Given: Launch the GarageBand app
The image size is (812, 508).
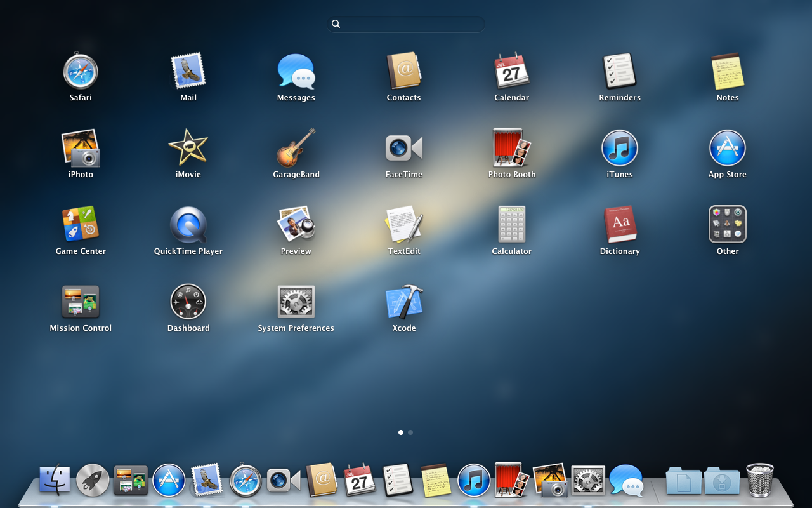Looking at the screenshot, I should tap(296, 148).
